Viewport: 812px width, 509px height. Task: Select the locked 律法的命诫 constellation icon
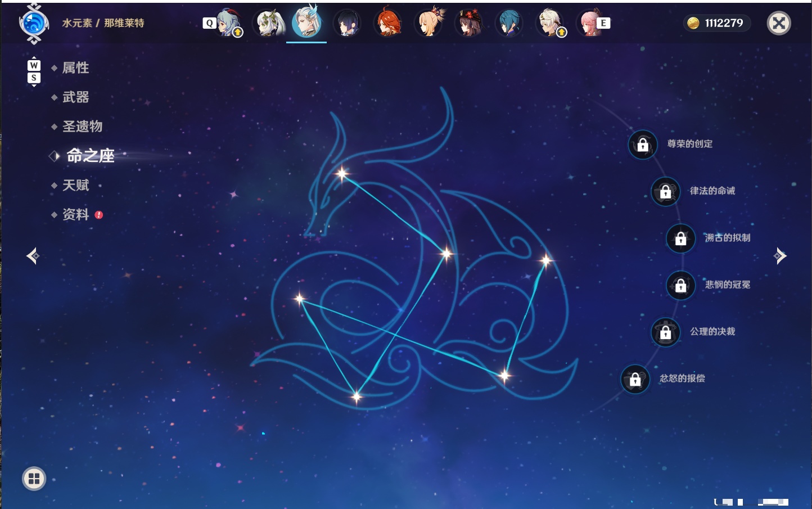tap(666, 191)
